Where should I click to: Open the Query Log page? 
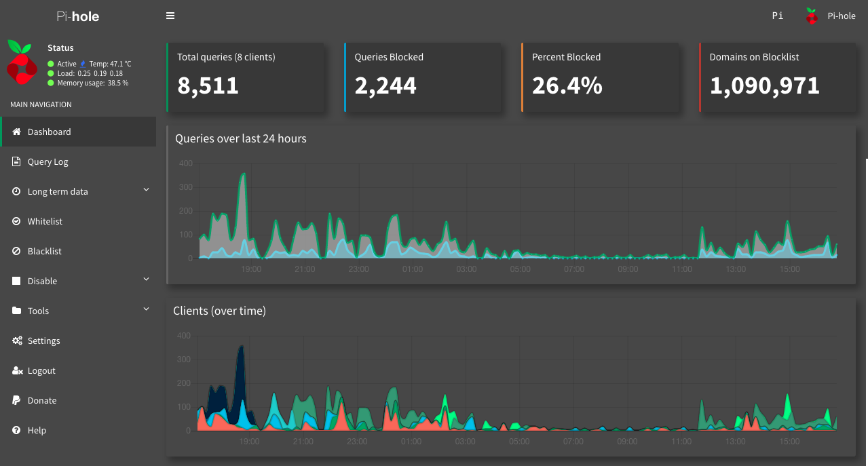coord(48,161)
